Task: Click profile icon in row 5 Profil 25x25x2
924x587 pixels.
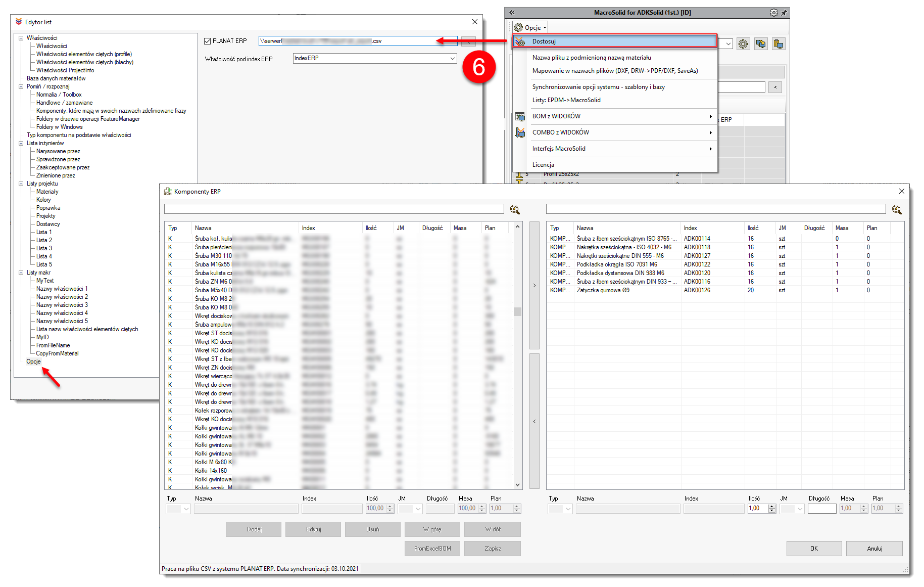Action: pos(519,175)
